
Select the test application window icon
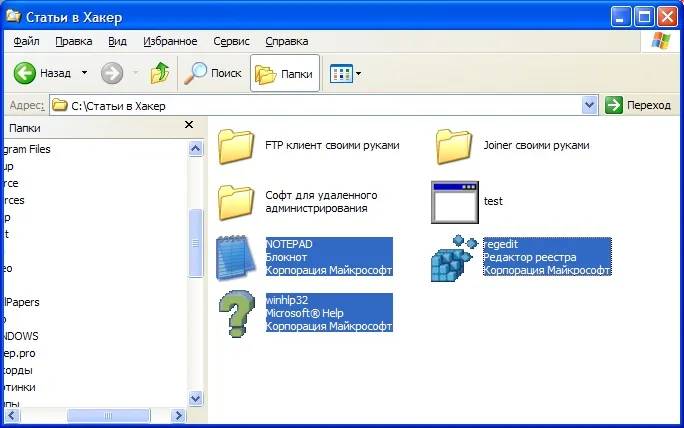pyautogui.click(x=455, y=202)
